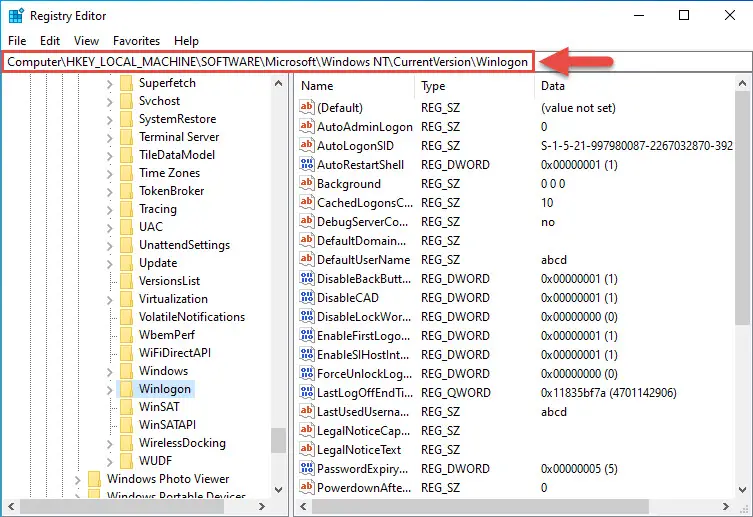Select the DebugServerCo... value name

pos(362,222)
